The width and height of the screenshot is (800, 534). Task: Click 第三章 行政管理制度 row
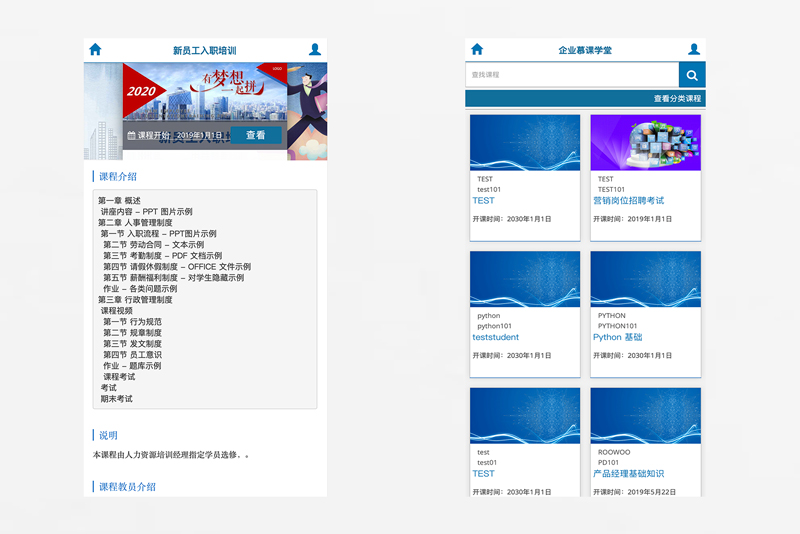[135, 299]
